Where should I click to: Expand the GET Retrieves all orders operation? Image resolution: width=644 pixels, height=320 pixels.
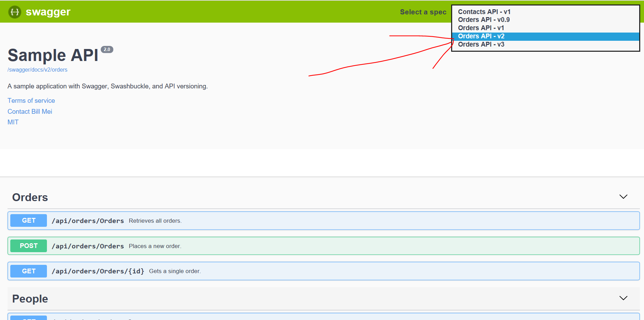[x=323, y=221]
